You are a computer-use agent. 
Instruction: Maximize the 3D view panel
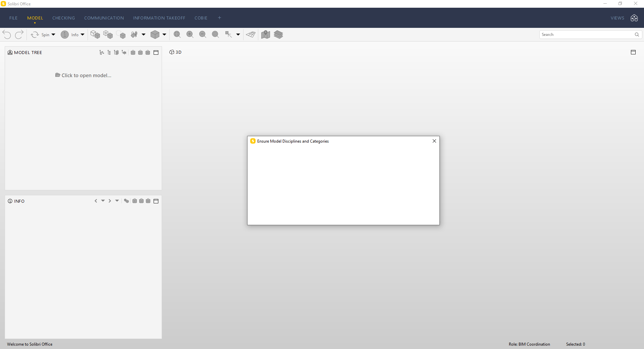coord(633,52)
